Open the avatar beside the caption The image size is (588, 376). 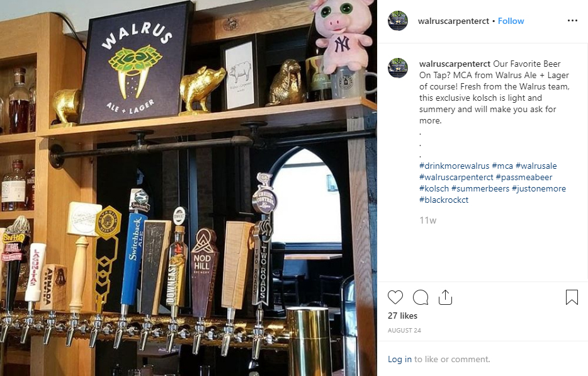pos(398,68)
